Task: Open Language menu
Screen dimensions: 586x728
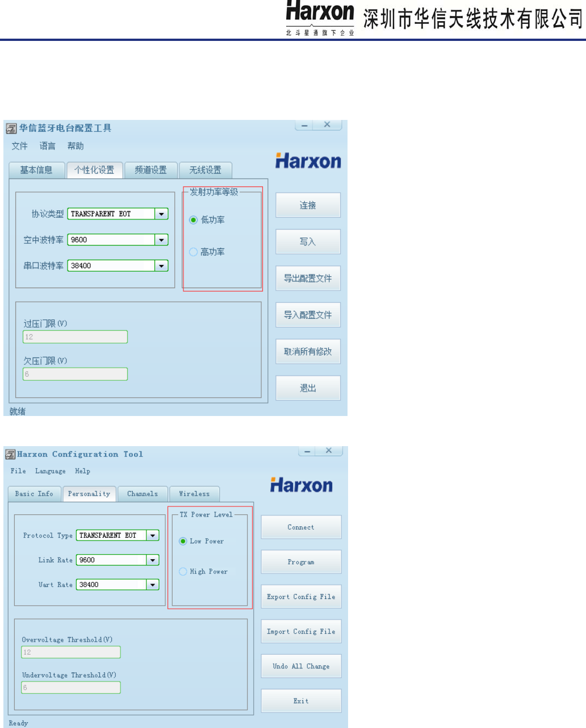Action: click(x=51, y=471)
